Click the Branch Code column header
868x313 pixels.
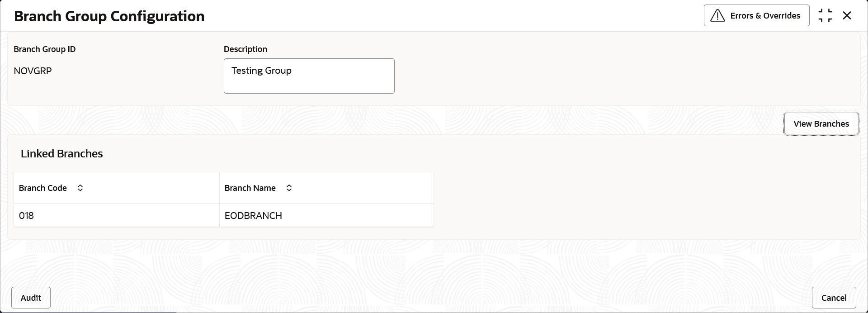point(117,188)
